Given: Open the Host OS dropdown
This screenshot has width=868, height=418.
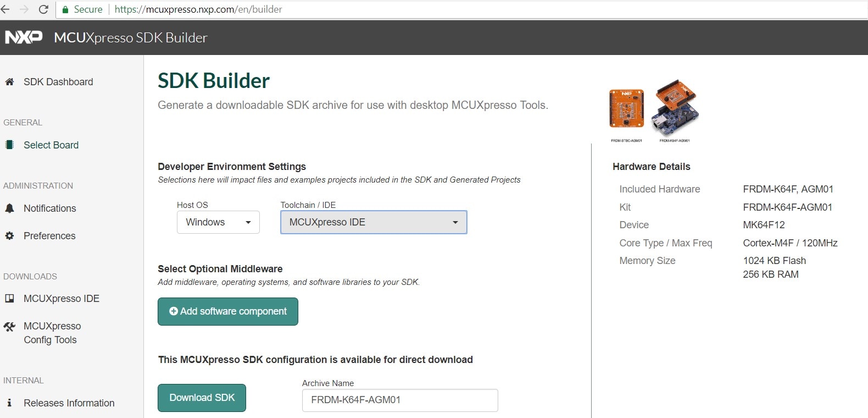Looking at the screenshot, I should click(218, 222).
